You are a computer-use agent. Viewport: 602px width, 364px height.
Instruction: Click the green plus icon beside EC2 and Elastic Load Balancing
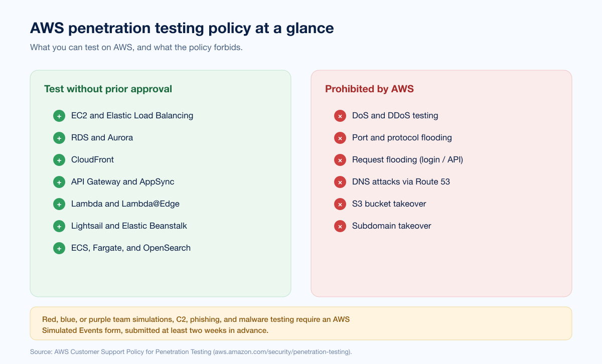59,116
